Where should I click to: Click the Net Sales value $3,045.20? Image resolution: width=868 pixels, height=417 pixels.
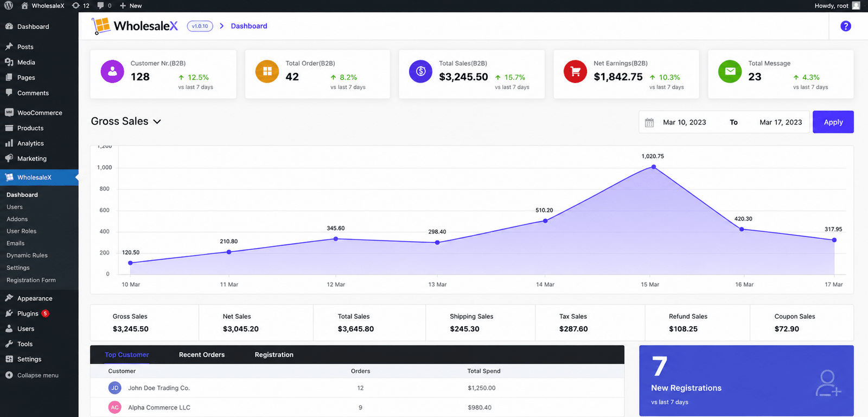pyautogui.click(x=241, y=329)
